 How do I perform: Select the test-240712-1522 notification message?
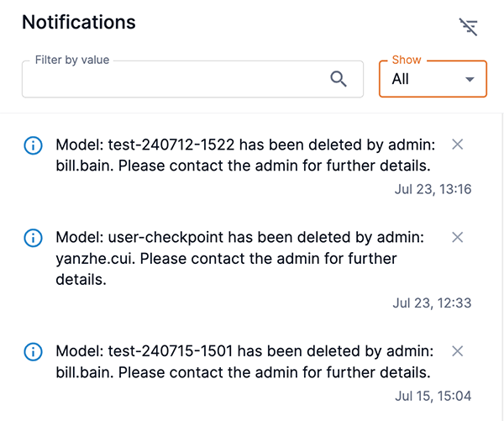pos(244,155)
